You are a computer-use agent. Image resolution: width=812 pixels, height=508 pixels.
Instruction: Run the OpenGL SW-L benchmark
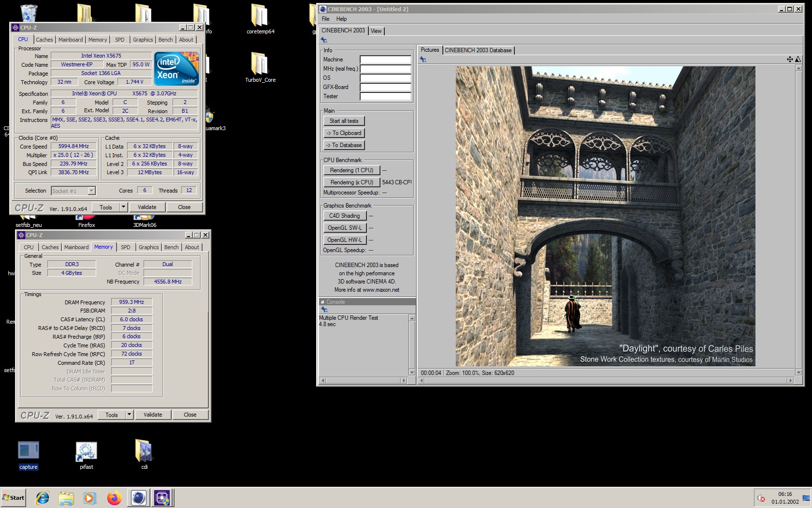tap(345, 228)
